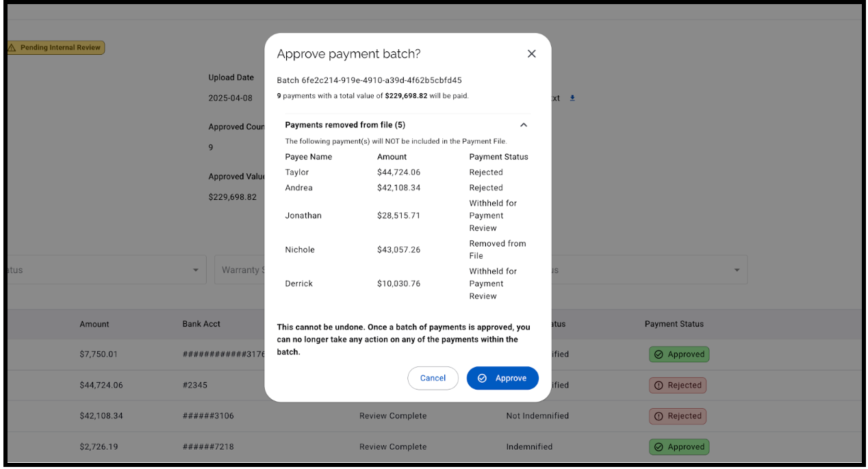
Task: Click the Payee Name header in dialog
Action: click(x=308, y=157)
